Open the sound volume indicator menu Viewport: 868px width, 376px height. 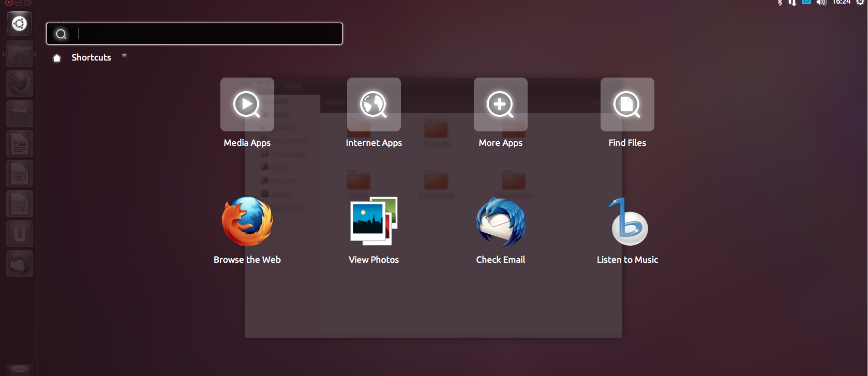821,3
